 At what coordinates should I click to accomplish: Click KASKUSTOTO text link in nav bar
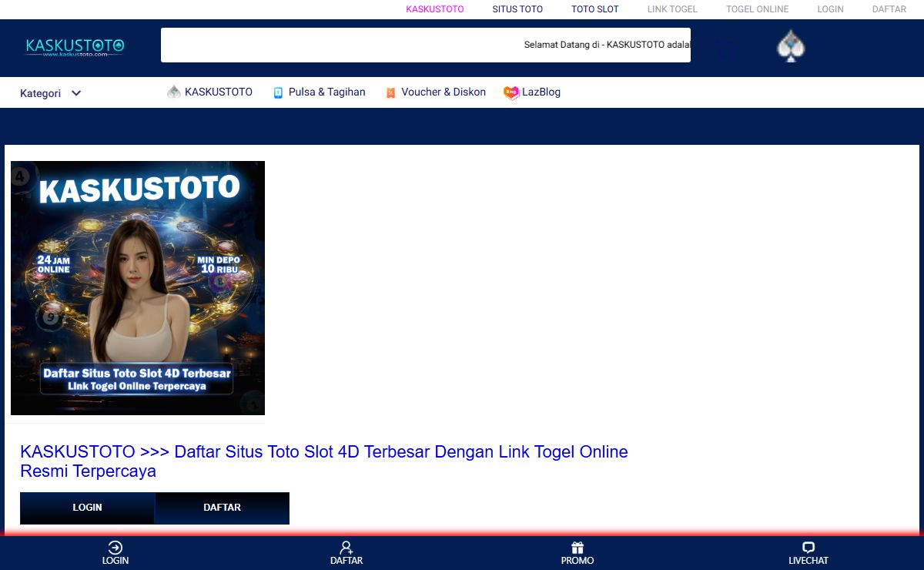[x=219, y=92]
